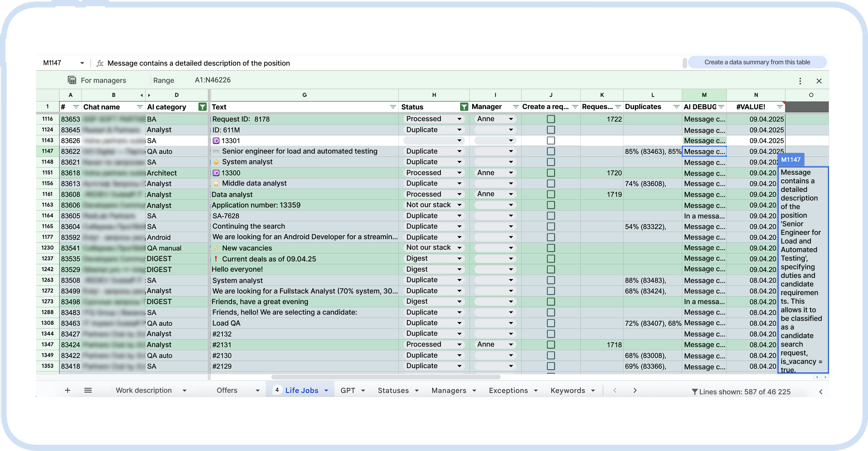Switch to the Statuses sheet tab
The height and width of the screenshot is (451, 868).
tap(393, 390)
